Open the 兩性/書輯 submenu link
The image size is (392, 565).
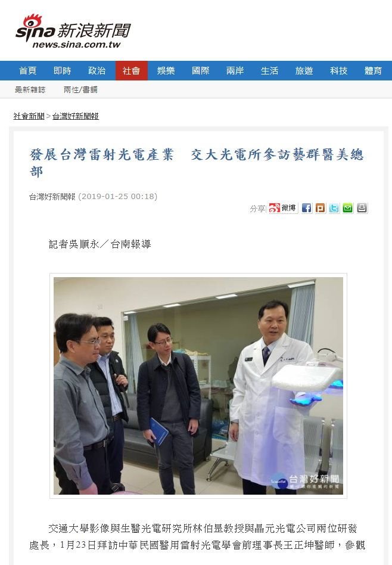coord(80,90)
